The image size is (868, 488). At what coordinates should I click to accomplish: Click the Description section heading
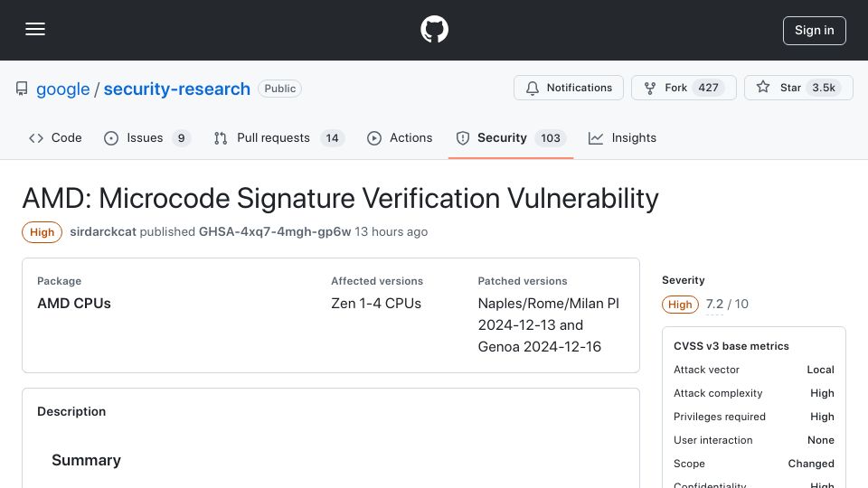(x=71, y=411)
